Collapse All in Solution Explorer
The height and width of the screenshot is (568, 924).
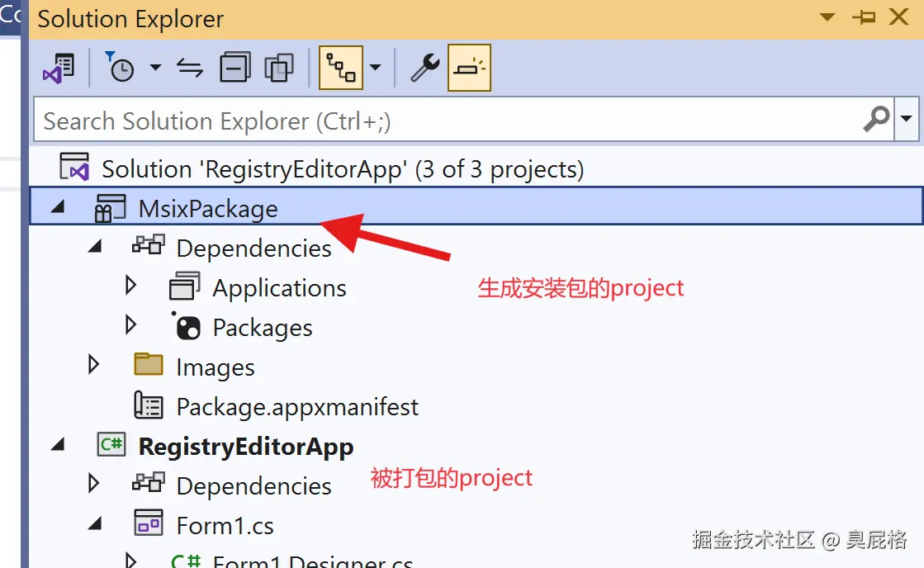(x=235, y=67)
